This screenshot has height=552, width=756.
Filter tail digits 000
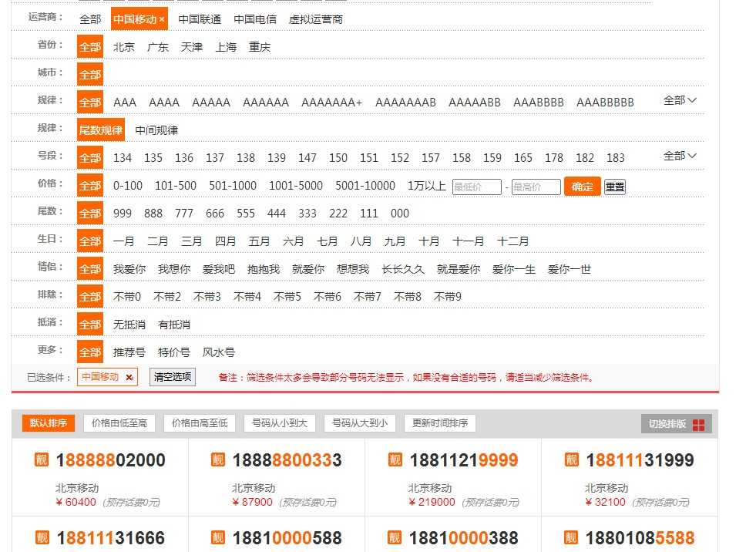pyautogui.click(x=400, y=214)
